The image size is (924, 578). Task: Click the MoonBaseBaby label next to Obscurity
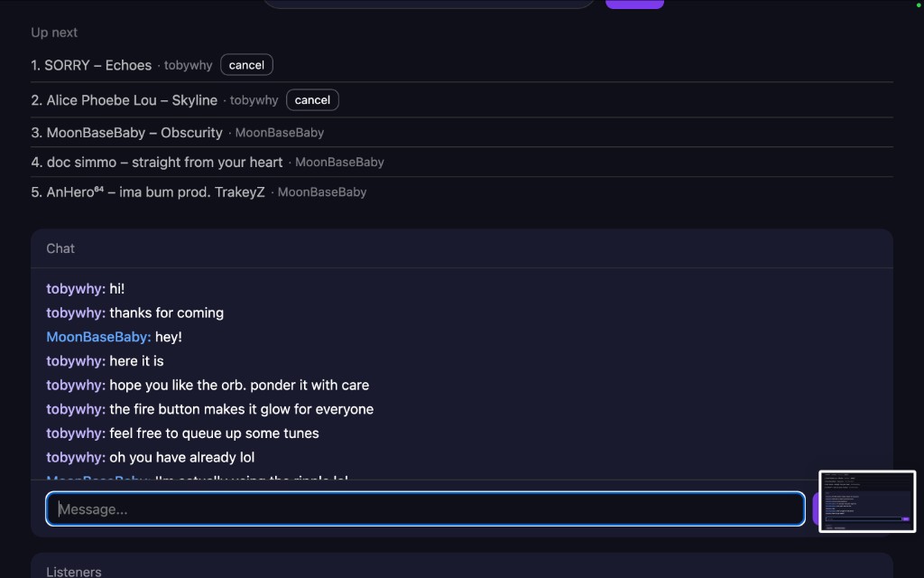[x=279, y=133]
